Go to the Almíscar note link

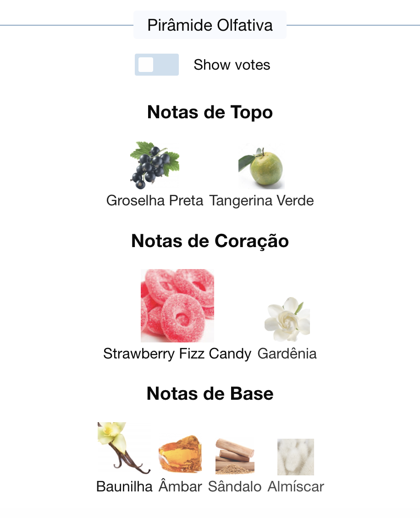[x=296, y=486]
